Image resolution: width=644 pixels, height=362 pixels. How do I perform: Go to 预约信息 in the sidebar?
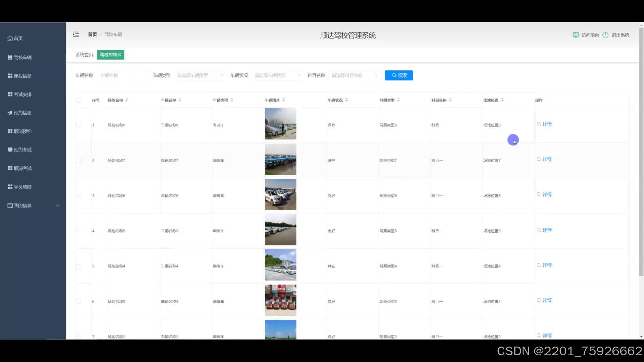22,113
